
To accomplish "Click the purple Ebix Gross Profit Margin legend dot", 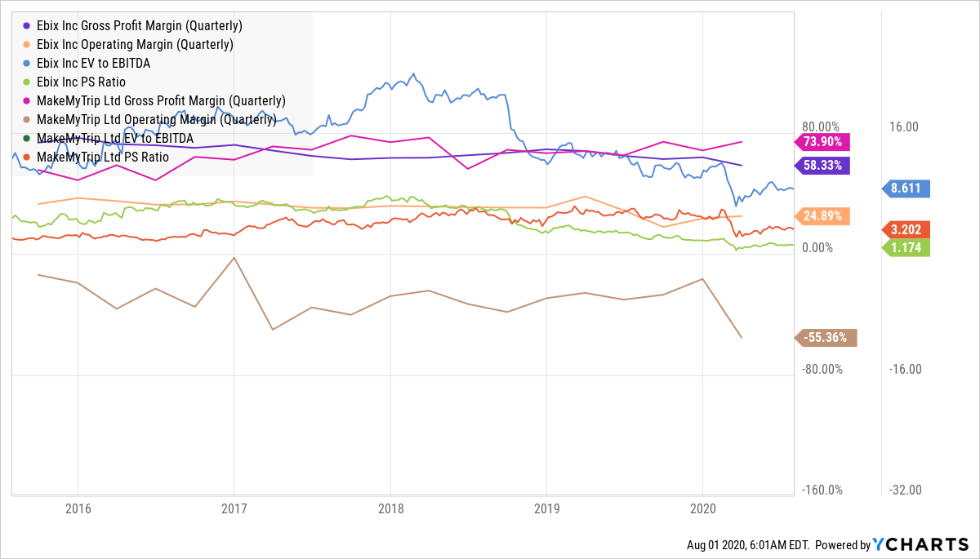I will point(26,26).
